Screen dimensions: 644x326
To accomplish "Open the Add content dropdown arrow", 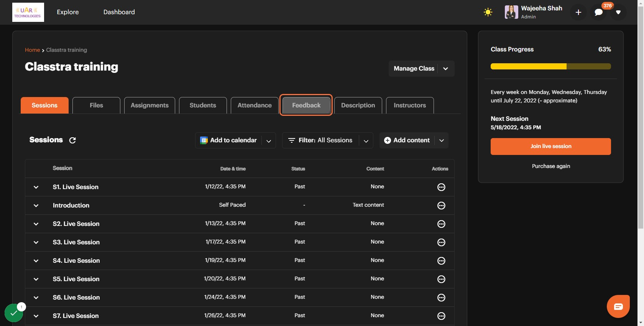I will 442,141.
